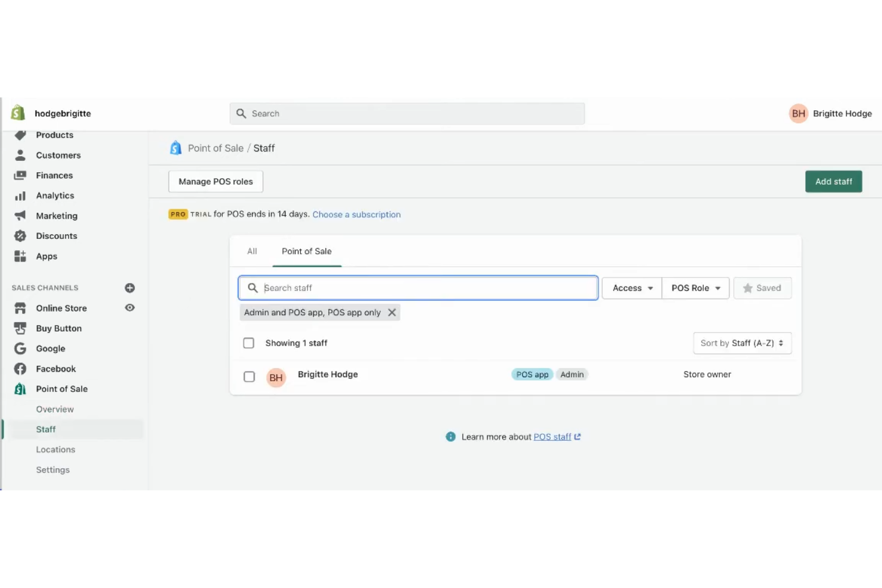Click Manage POS roles button
This screenshot has width=882, height=588.
pos(216,181)
